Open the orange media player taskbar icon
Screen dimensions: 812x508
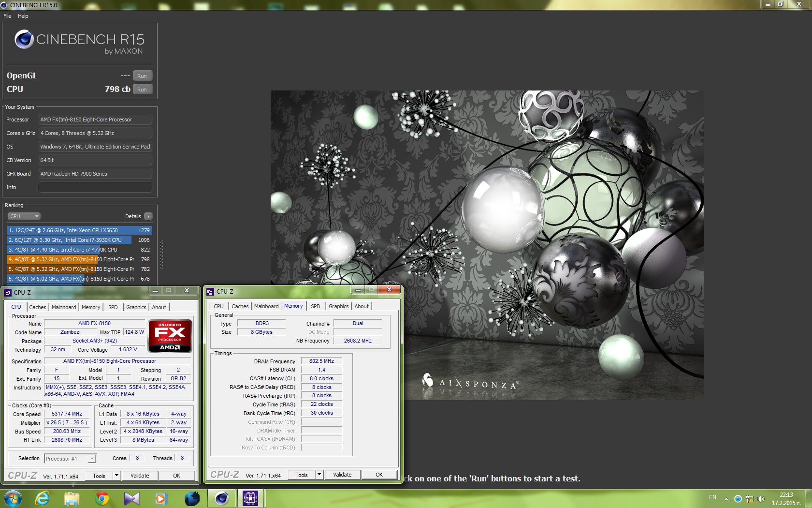(161, 498)
